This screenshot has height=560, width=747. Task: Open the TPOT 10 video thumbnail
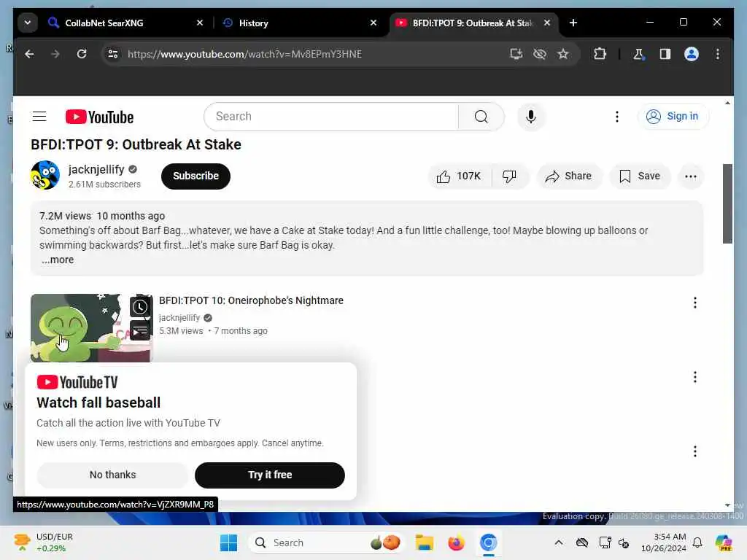point(91,328)
